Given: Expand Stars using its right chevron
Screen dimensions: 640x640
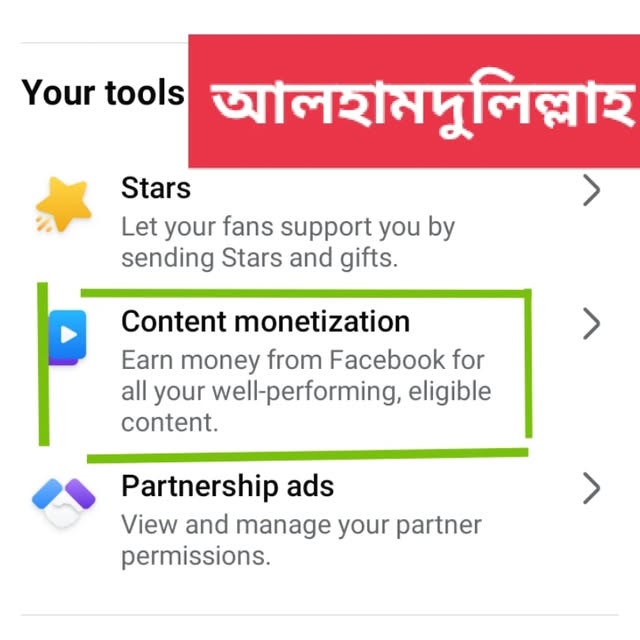Looking at the screenshot, I should (592, 190).
